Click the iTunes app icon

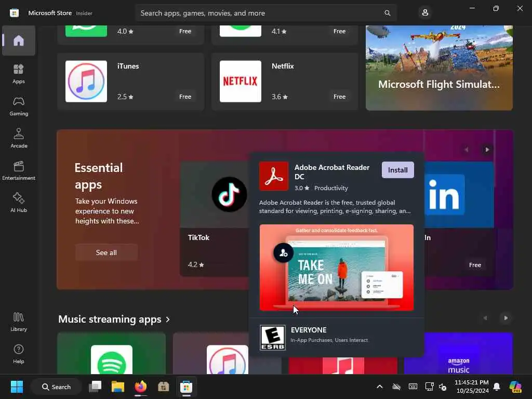86,82
